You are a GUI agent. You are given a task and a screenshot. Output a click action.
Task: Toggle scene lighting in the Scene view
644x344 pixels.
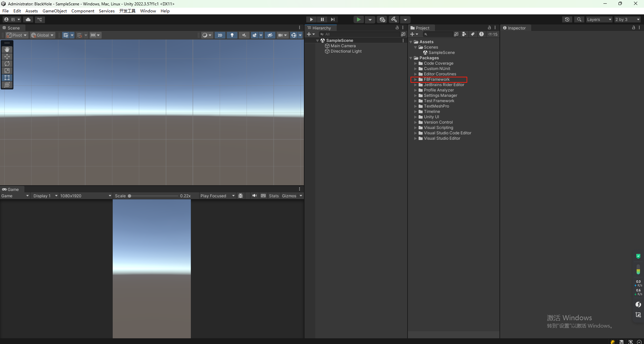point(232,35)
